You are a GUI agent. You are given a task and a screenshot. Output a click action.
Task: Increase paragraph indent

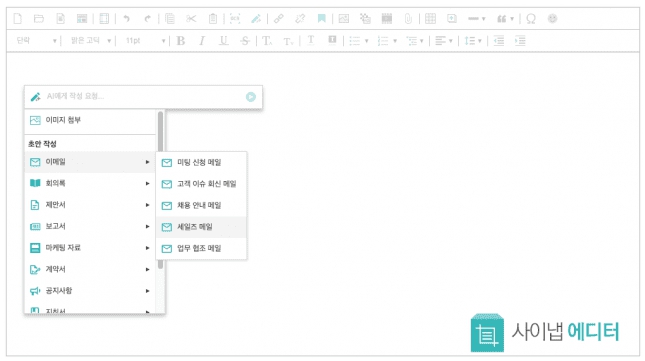[x=520, y=41]
